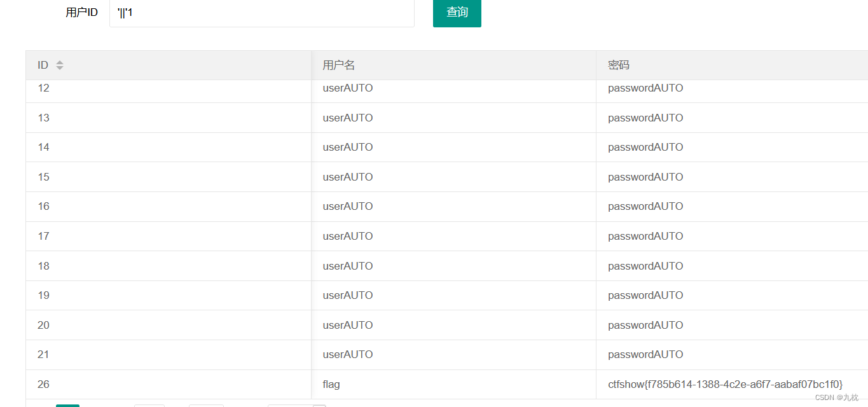The width and height of the screenshot is (868, 407).
Task: Click passwordAUTO in row 21
Action: click(645, 354)
